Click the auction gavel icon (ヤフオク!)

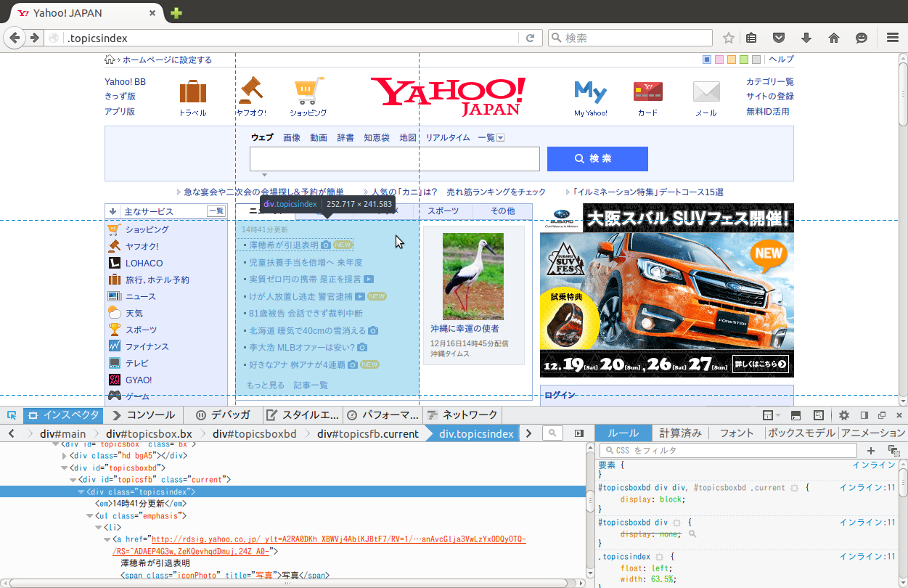pos(251,91)
